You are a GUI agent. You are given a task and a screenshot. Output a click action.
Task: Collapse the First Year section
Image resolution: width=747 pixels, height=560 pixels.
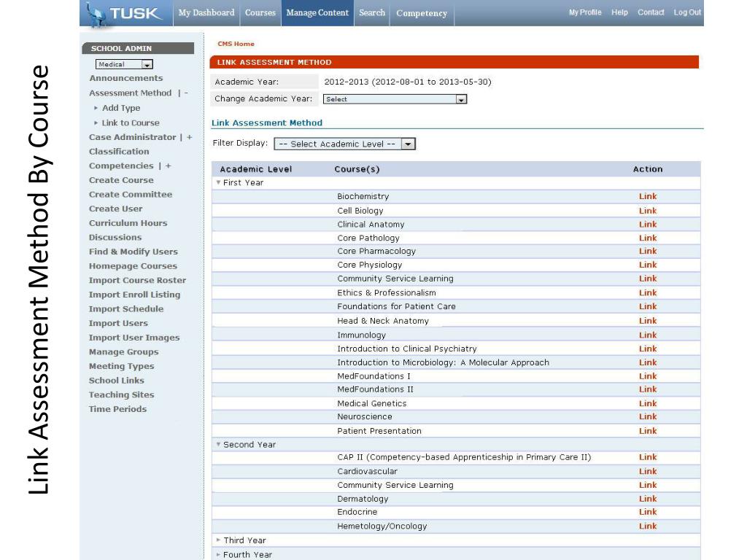coord(218,182)
